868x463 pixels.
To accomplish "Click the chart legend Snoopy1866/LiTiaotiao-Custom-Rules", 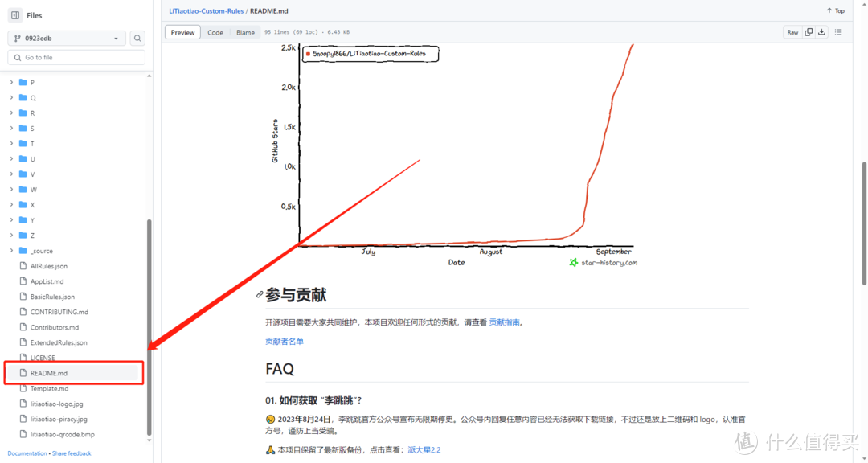I will coord(371,55).
